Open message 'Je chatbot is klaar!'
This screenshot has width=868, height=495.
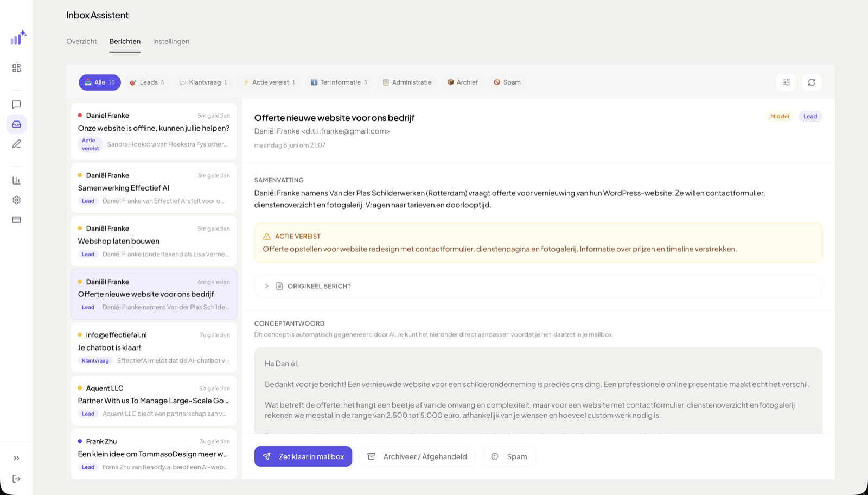tap(154, 347)
